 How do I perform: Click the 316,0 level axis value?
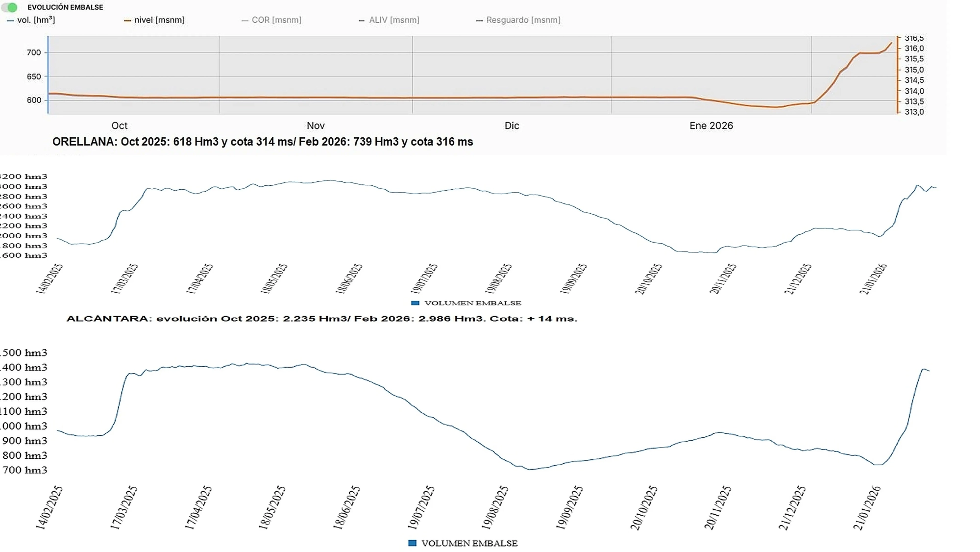tap(914, 48)
